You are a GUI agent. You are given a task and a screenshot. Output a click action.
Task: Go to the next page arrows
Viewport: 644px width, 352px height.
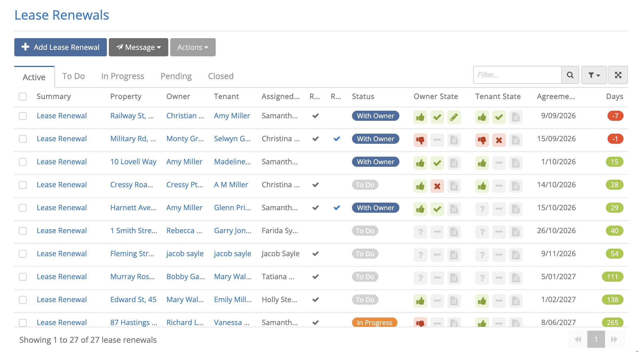coord(614,339)
